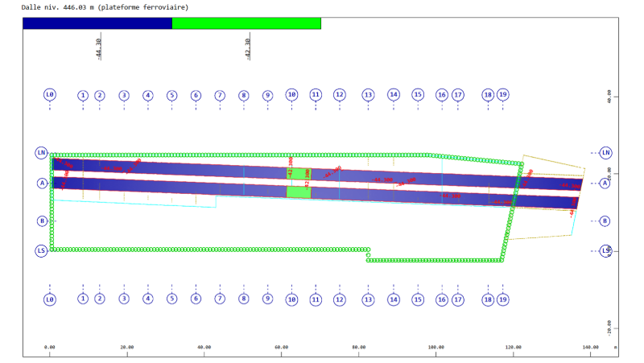644x363 pixels.
Task: Click the 0.00 horizontal scale label
Action: click(50, 348)
